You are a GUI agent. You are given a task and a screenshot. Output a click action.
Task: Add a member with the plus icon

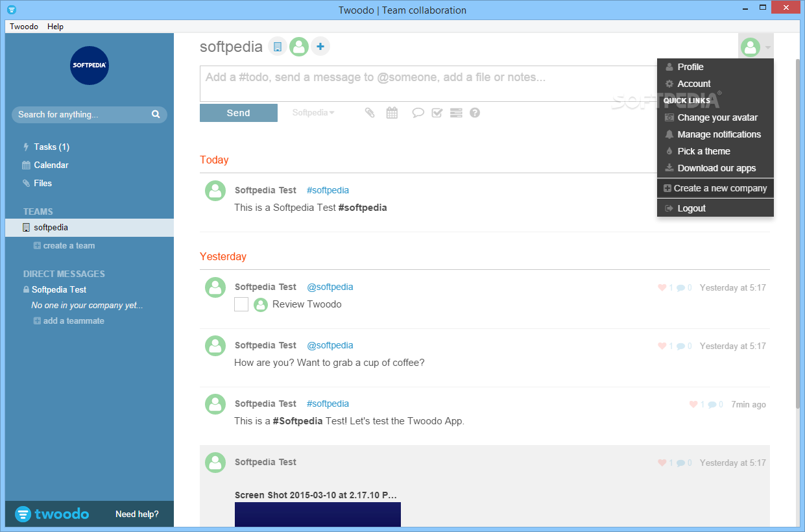tap(320, 46)
